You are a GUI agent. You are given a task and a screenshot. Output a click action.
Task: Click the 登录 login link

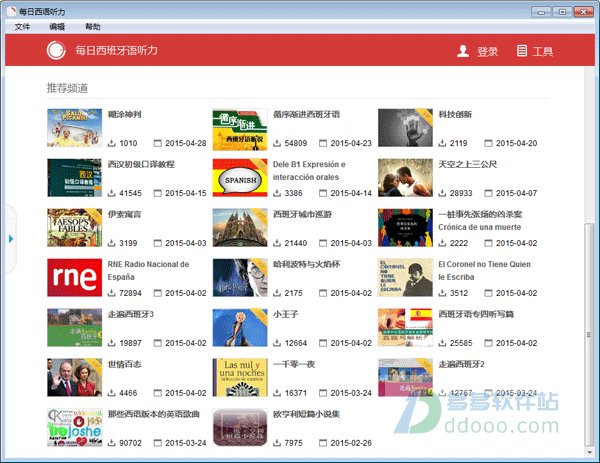click(488, 51)
